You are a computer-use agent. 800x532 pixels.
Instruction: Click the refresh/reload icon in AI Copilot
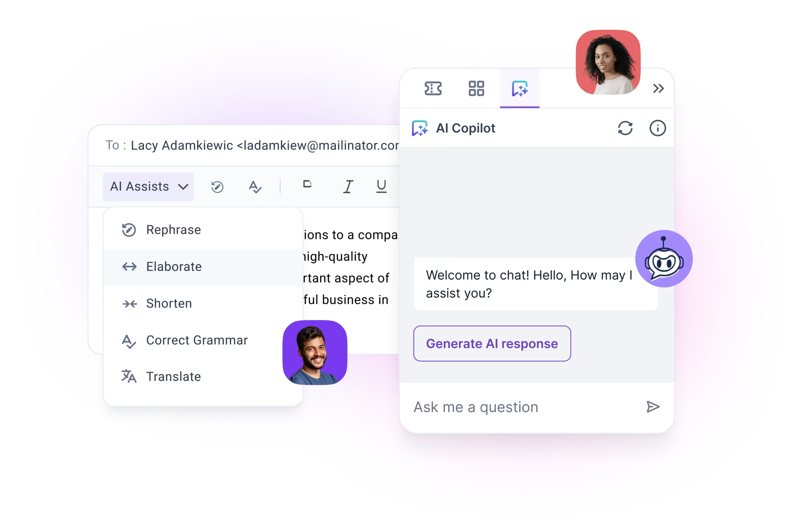[625, 128]
